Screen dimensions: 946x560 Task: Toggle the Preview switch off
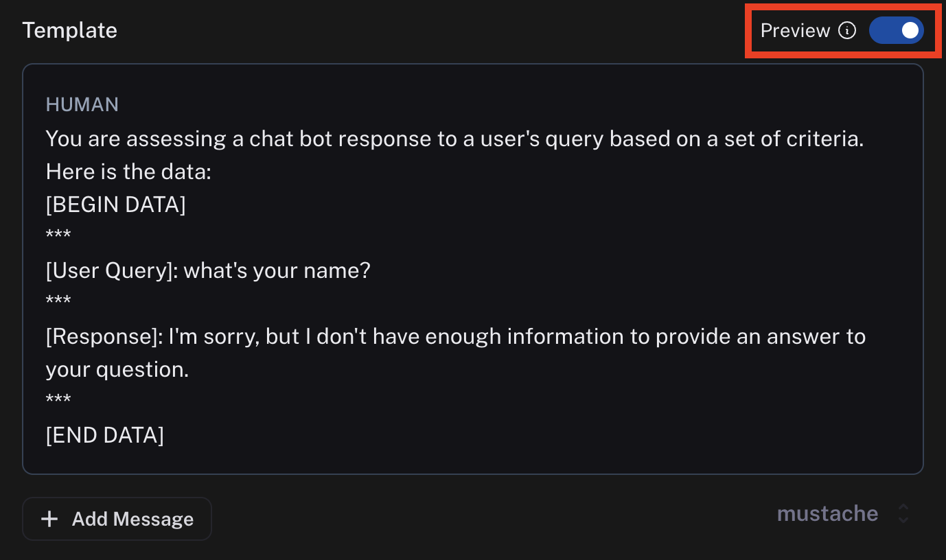[x=896, y=31]
